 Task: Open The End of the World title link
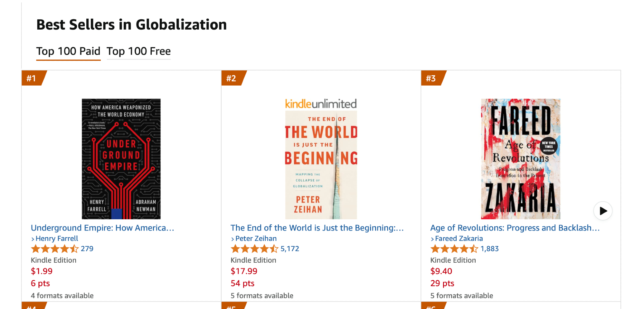click(317, 228)
